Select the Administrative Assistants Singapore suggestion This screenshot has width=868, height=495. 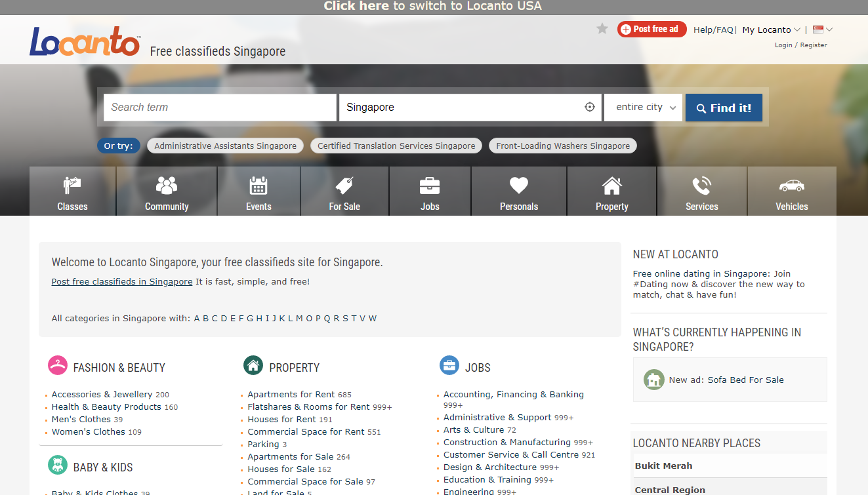[x=225, y=146]
